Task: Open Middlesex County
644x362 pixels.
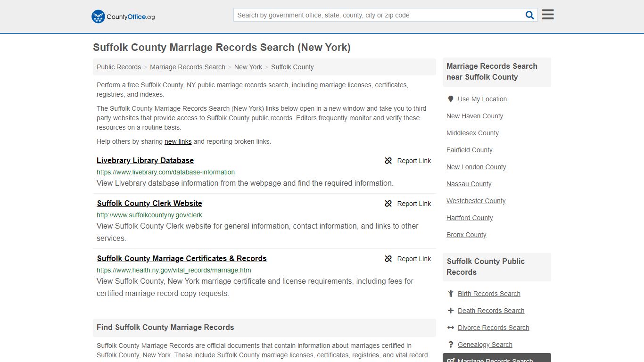Action: tap(472, 133)
